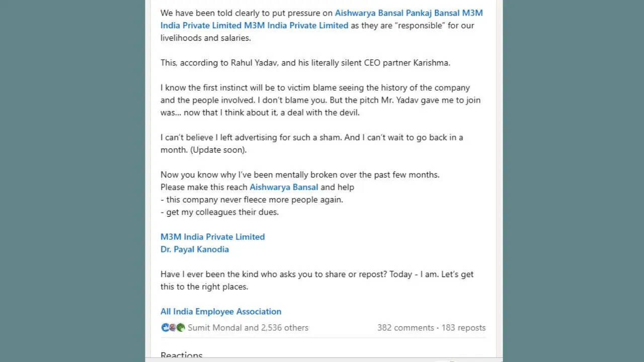View the "Sumit Mondal and 2,536 others" reactions list

point(248,328)
